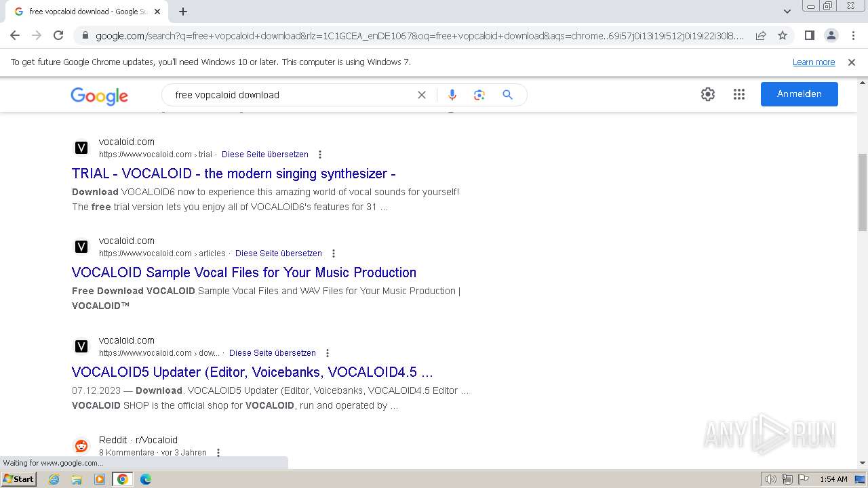Image resolution: width=868 pixels, height=488 pixels.
Task: Launch Microsoft Edge from taskbar
Action: click(x=146, y=479)
